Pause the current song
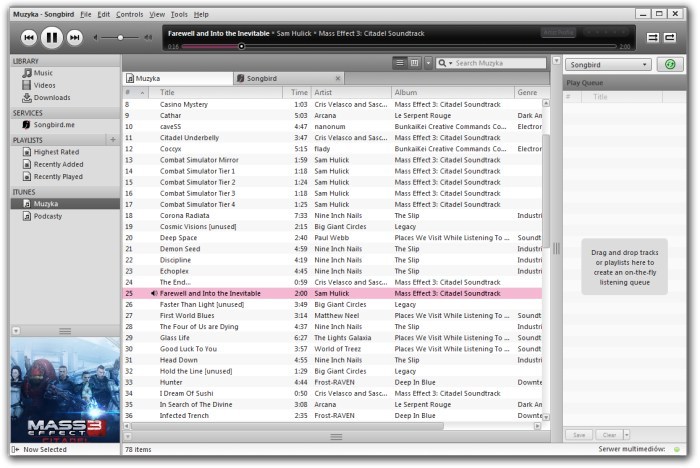The image size is (700, 468). click(x=51, y=38)
